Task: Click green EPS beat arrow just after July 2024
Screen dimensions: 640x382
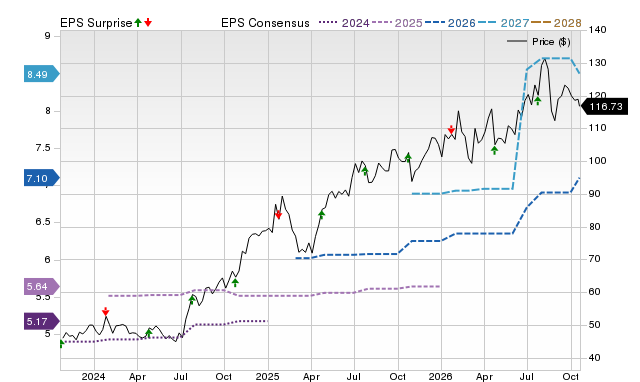Action: tap(192, 300)
